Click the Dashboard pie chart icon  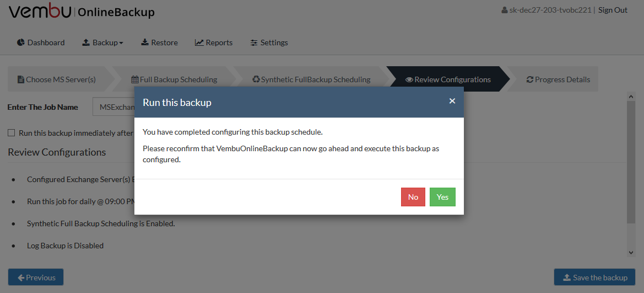click(20, 42)
